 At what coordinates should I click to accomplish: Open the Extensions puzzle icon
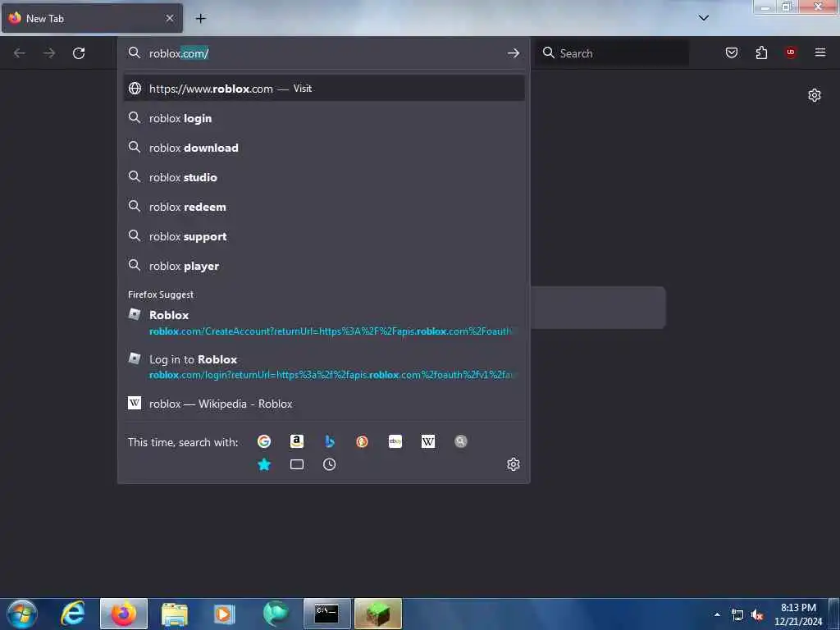(761, 52)
